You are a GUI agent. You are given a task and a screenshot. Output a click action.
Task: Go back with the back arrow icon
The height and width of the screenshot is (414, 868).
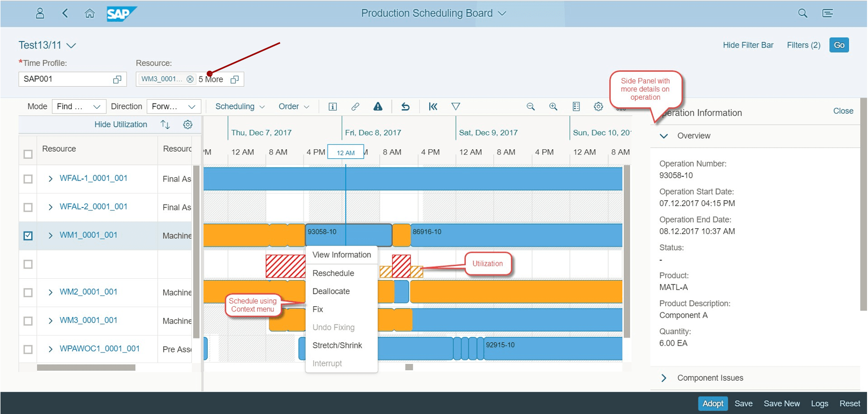65,13
